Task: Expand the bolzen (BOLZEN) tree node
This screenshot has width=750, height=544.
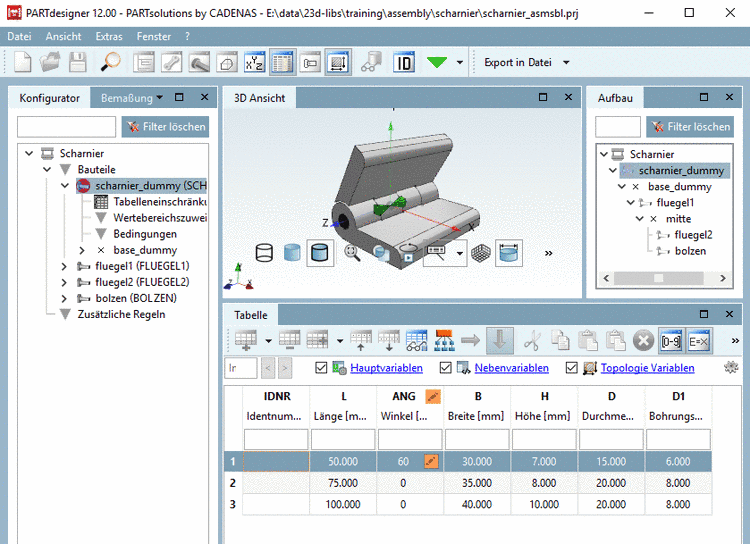Action: [64, 298]
